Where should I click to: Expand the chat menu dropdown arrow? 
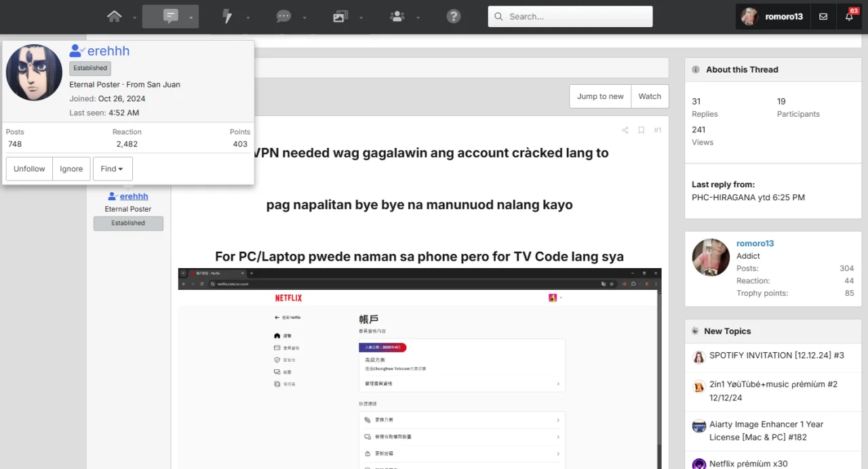[304, 18]
